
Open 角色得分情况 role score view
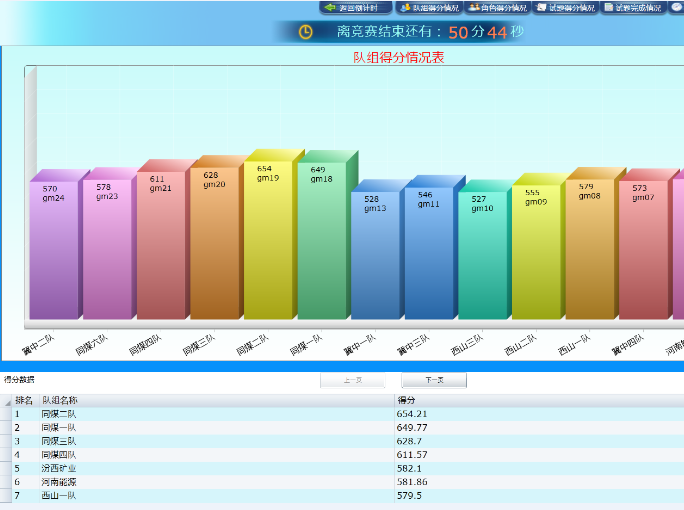click(497, 7)
